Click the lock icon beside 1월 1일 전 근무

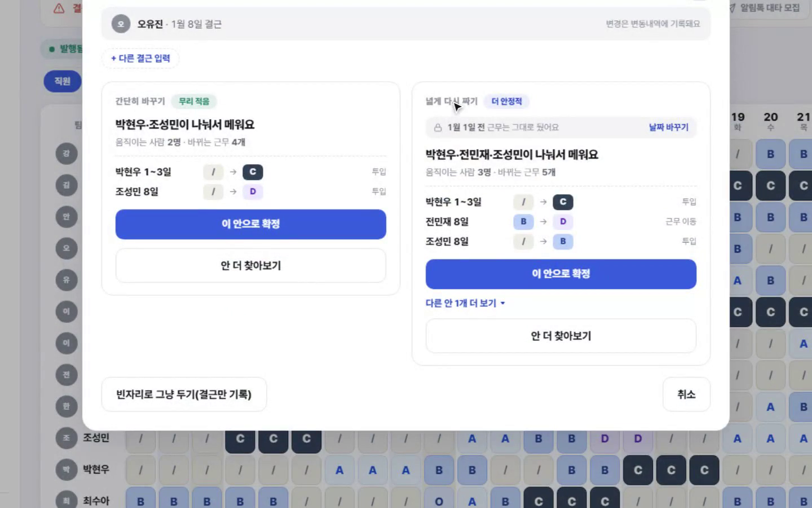tap(438, 128)
